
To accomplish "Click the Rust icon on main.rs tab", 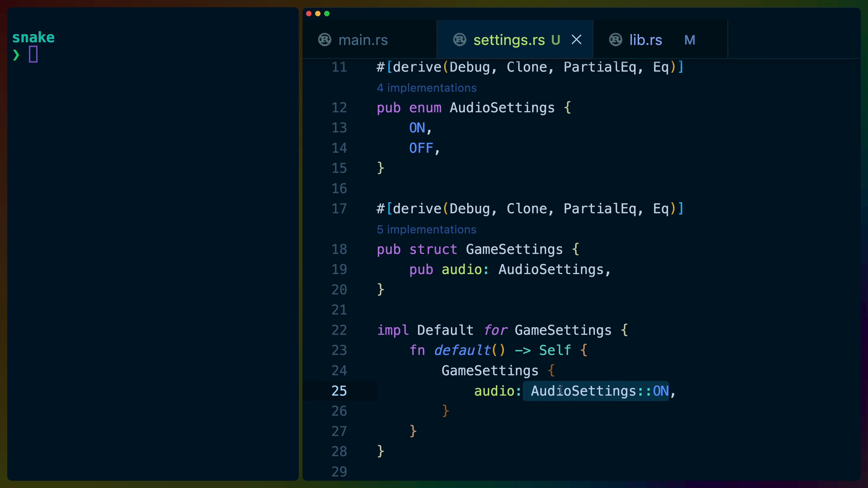I will pyautogui.click(x=325, y=40).
